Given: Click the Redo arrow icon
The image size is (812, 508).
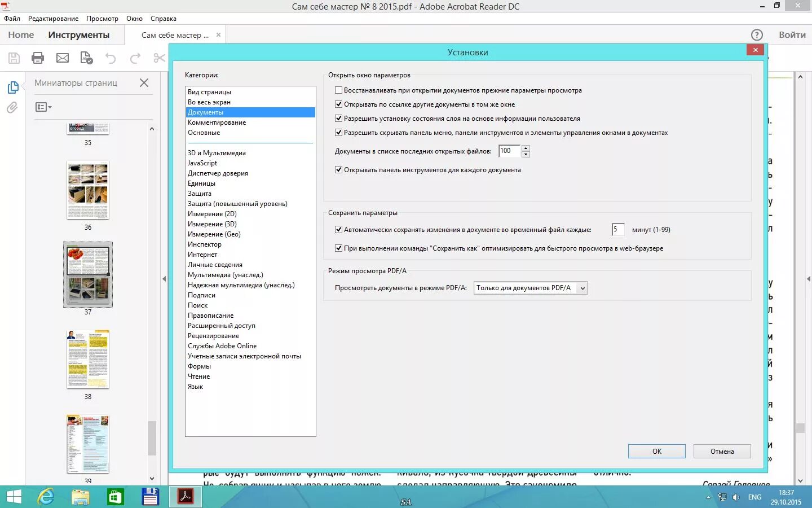Looking at the screenshot, I should pyautogui.click(x=135, y=58).
